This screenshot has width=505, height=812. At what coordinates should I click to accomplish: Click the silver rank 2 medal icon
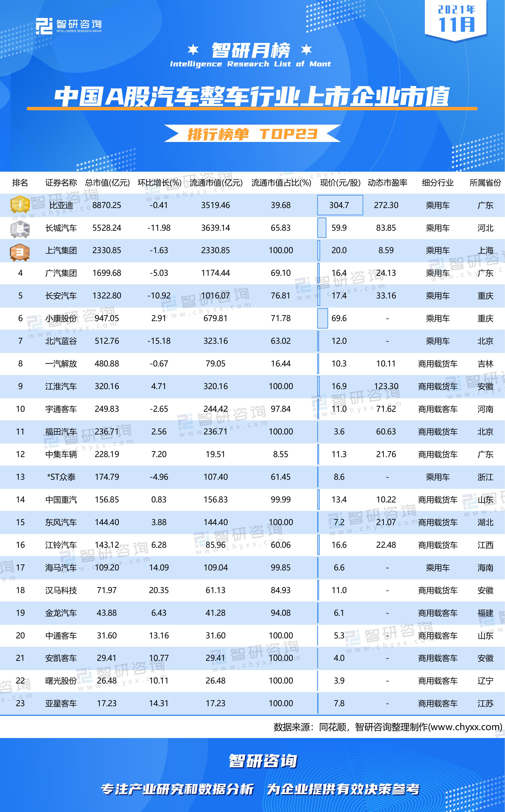[x=20, y=229]
